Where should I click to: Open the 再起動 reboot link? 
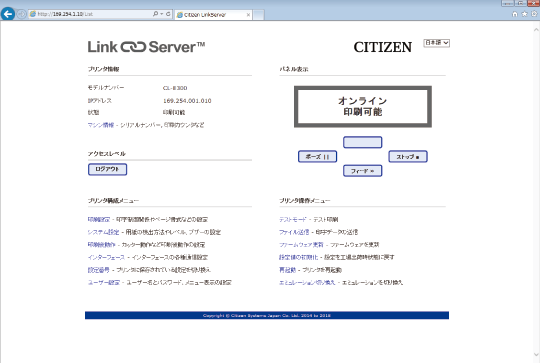point(287,270)
